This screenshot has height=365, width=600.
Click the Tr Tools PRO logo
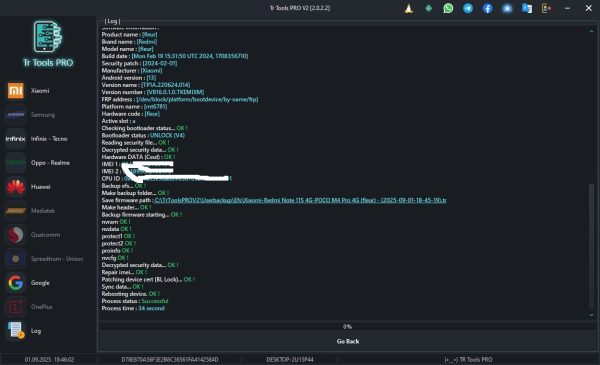48,45
